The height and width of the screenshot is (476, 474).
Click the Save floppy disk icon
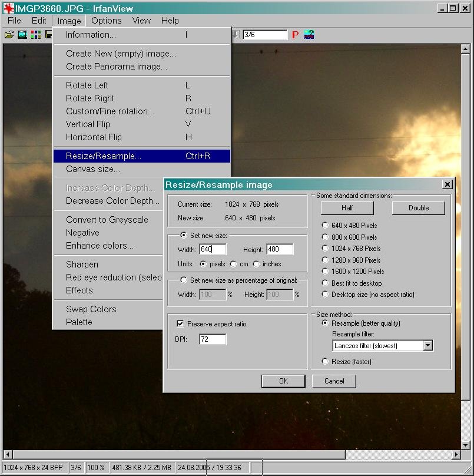(x=48, y=35)
